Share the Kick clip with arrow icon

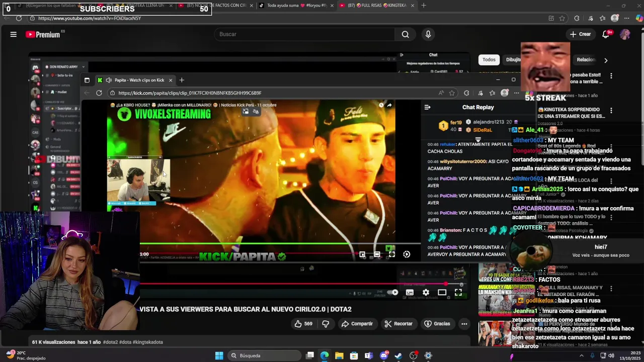pyautogui.click(x=389, y=105)
